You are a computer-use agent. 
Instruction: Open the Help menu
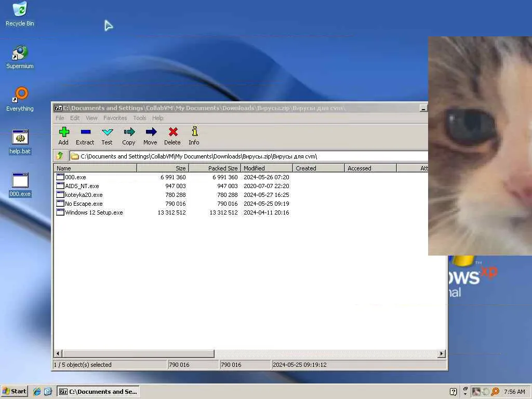coord(157,118)
